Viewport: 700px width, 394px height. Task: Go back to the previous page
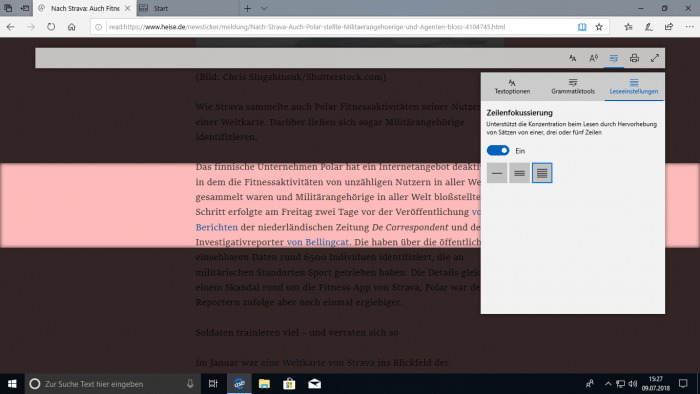[11, 27]
